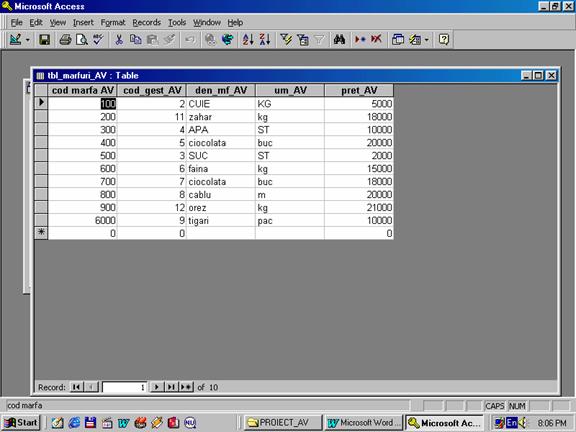The width and height of the screenshot is (576, 432).
Task: Open the View button dropdown arrow
Action: [28, 40]
